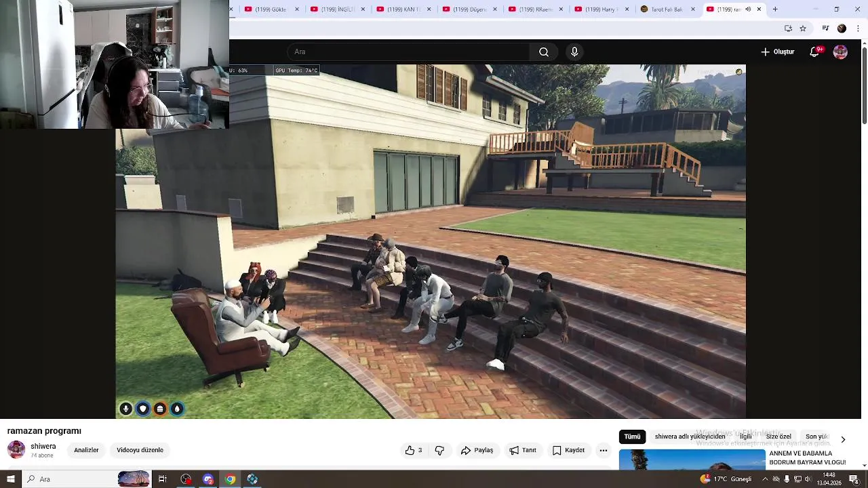Open the Windows notification center icon
The height and width of the screenshot is (488, 868).
pos(854,479)
